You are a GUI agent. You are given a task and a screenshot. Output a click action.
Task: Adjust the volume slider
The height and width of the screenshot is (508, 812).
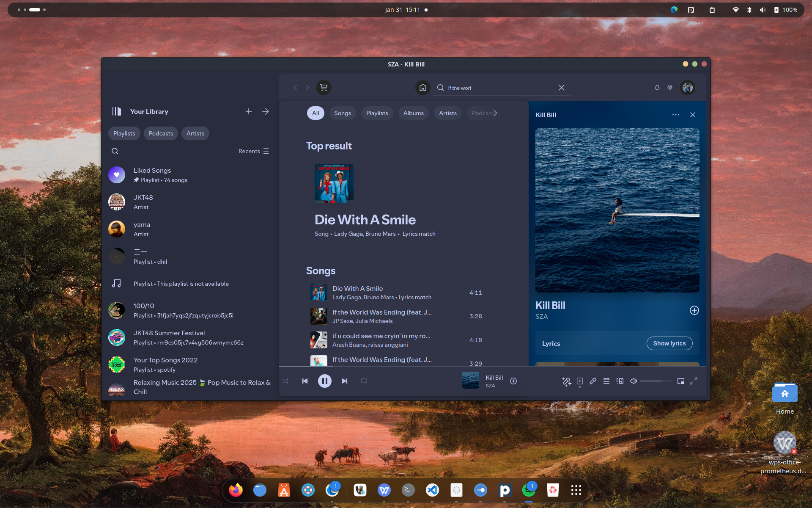pos(656,381)
